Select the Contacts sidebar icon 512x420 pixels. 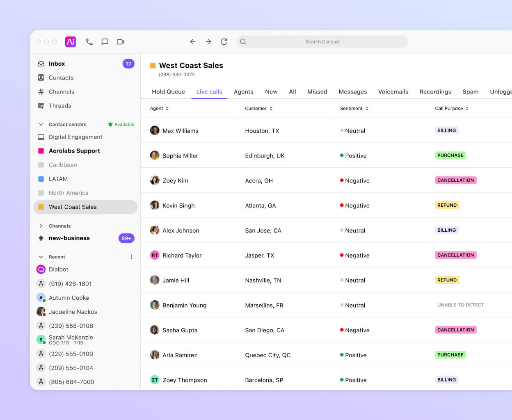41,78
